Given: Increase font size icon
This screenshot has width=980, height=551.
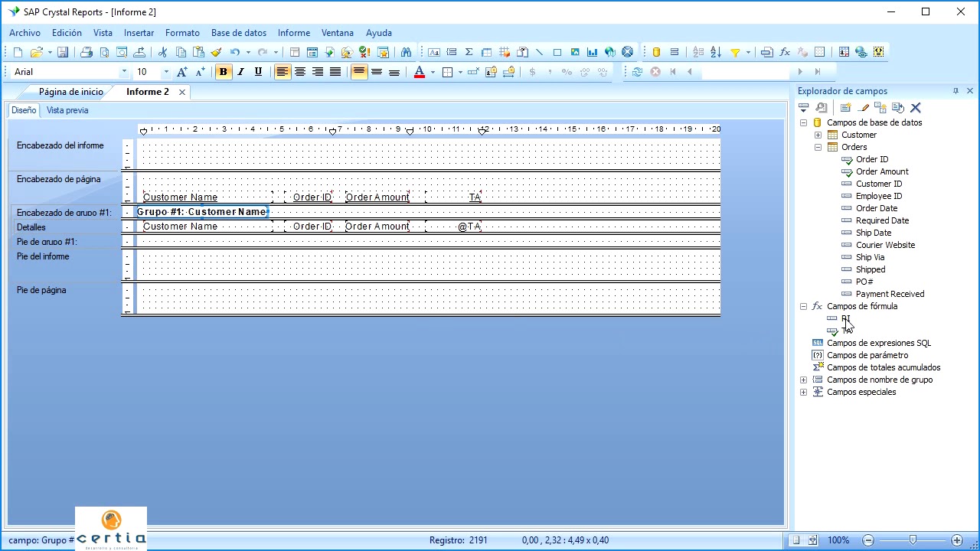Looking at the screenshot, I should pos(182,71).
